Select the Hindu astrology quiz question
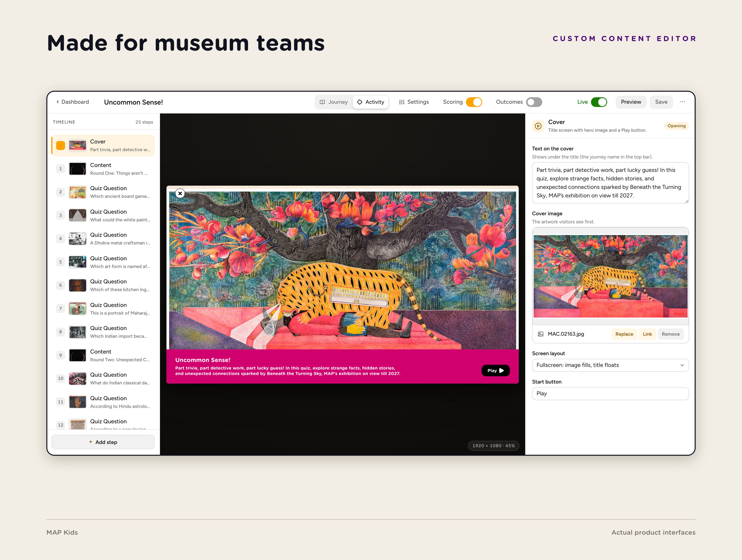742x560 pixels. (103, 402)
